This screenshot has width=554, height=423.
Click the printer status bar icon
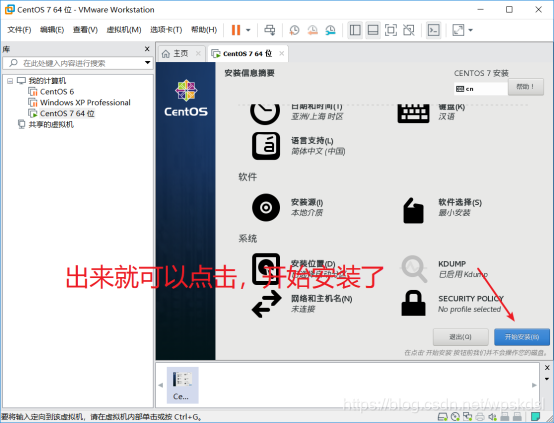pos(480,417)
